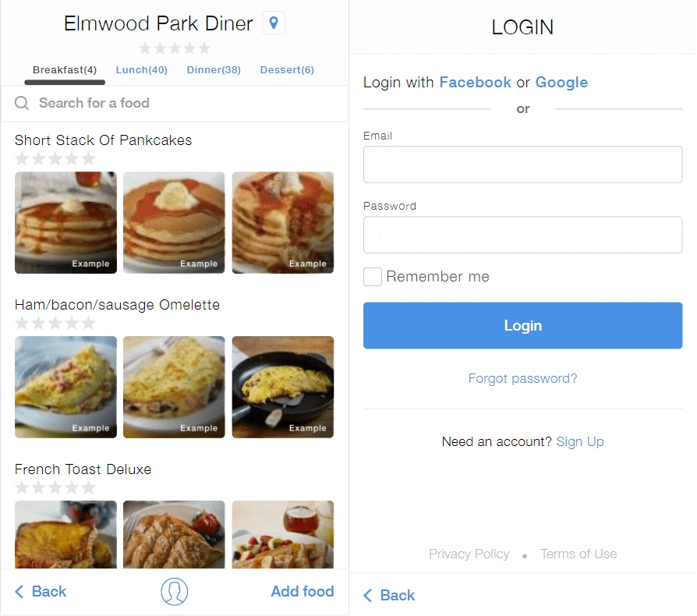
Task: Open the Forgot password? link
Action: pyautogui.click(x=522, y=379)
